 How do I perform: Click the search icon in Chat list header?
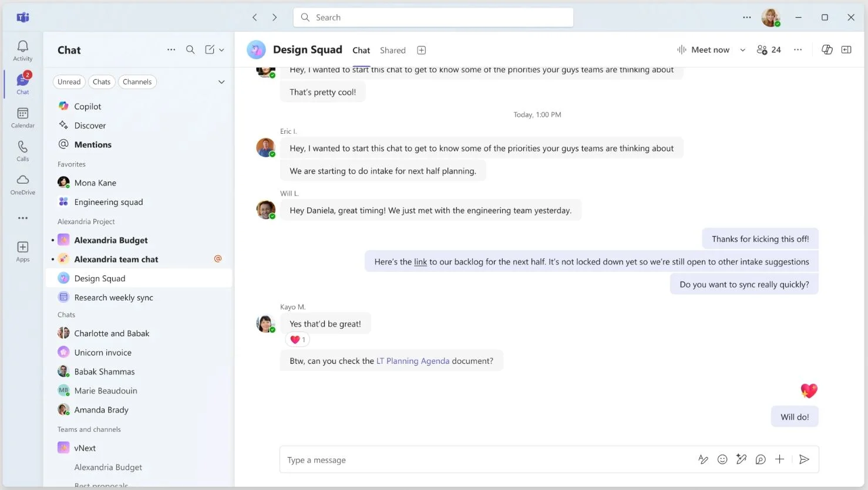190,50
